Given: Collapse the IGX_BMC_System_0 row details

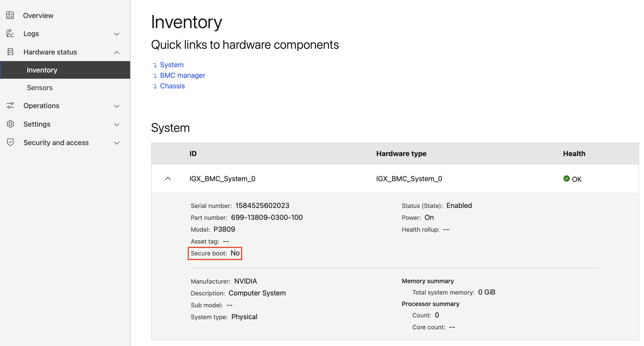Looking at the screenshot, I should 168,178.
